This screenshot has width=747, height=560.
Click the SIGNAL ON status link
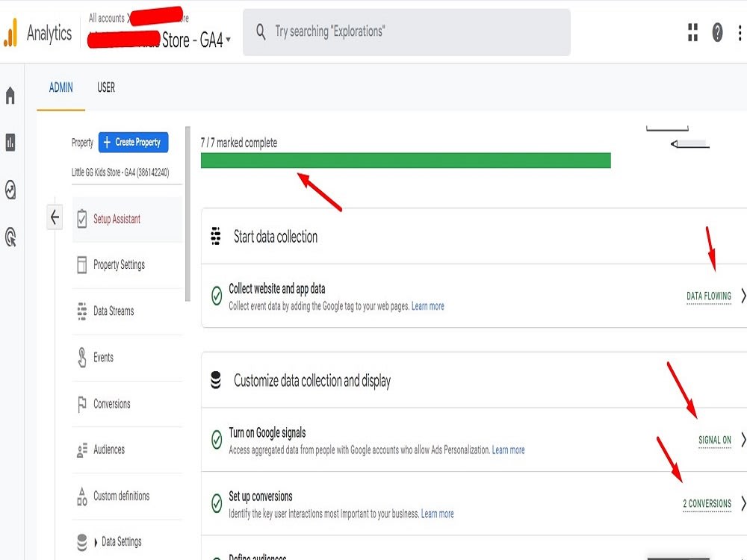click(715, 440)
